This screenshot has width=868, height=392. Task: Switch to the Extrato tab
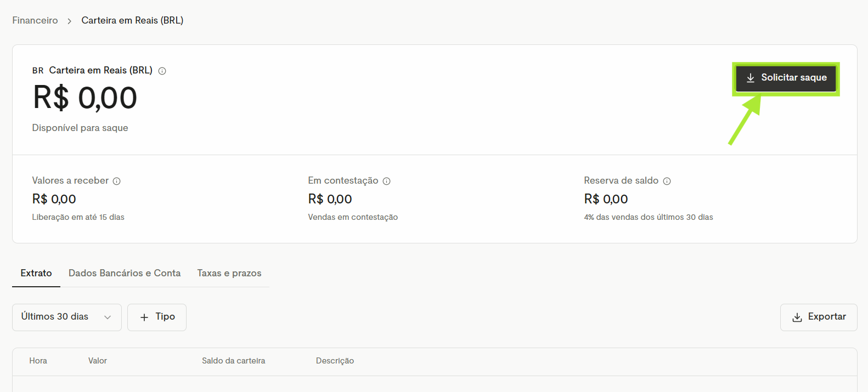tap(36, 273)
